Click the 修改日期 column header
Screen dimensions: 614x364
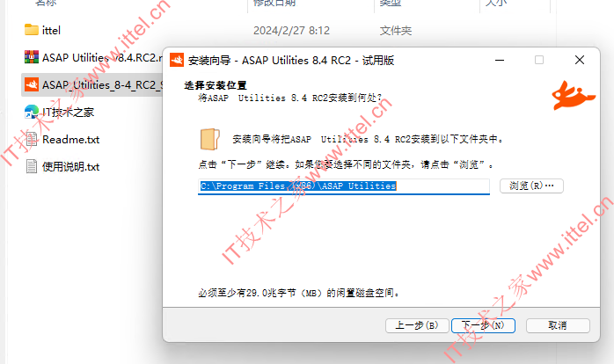coord(274,4)
